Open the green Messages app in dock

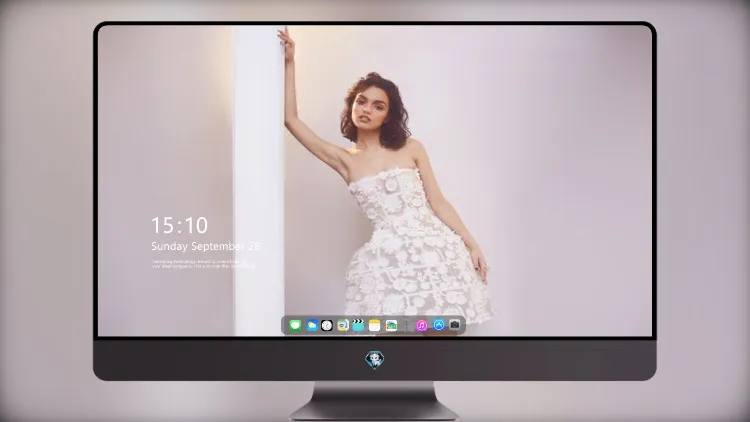295,325
